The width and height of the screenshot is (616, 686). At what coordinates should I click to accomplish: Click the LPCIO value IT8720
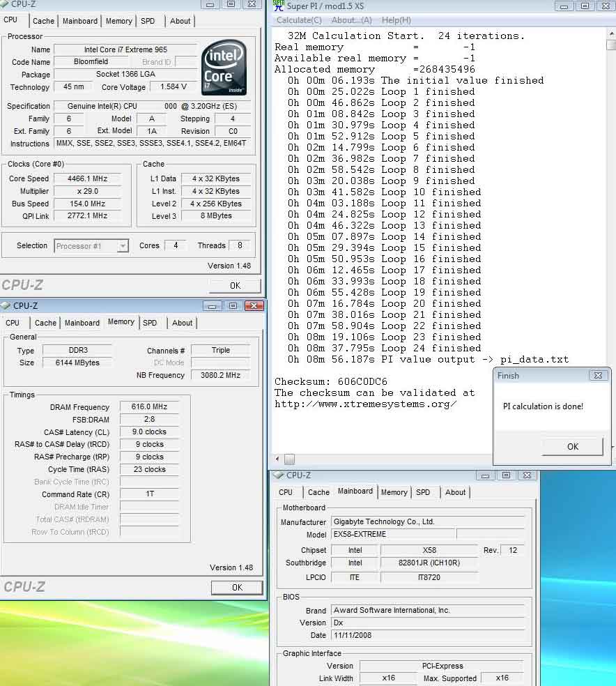pos(429,577)
